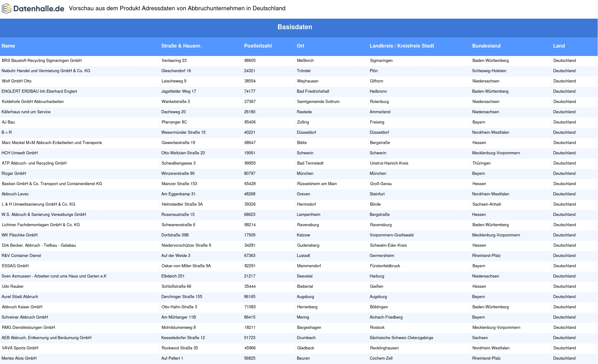Screen dimensions: 598x364
Task: Select Marc Meckel M+M Abbruch-Erdarbeiten und Transporte
Action: tap(52, 143)
